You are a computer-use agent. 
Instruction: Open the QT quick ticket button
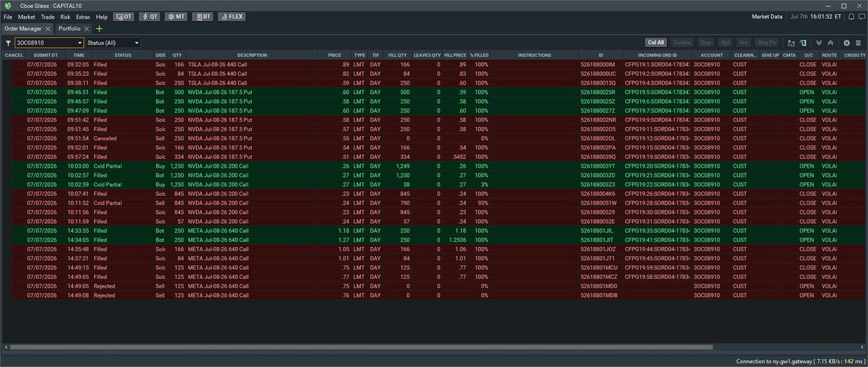click(x=150, y=16)
